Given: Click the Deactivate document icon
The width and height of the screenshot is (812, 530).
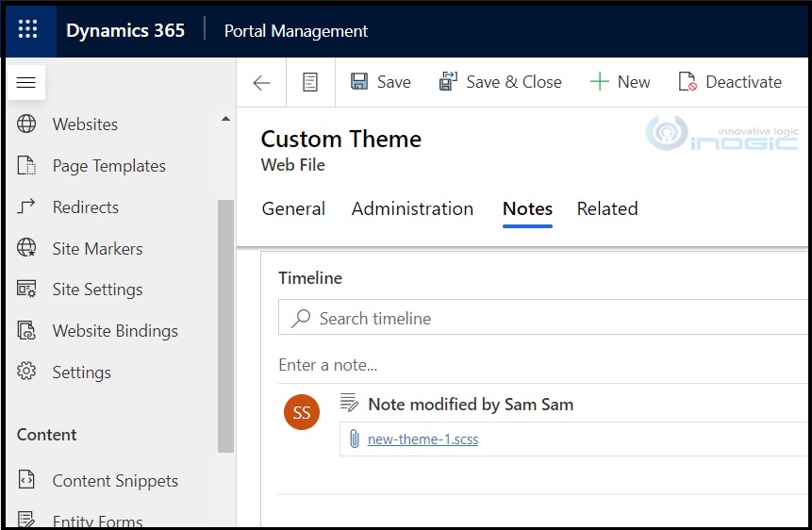Looking at the screenshot, I should point(688,81).
